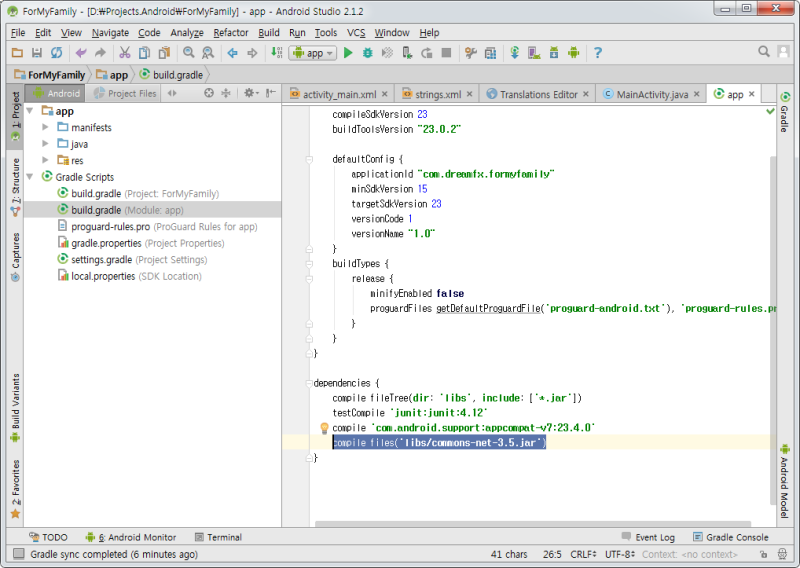Screen dimensions: 800x568
Task: Click the Stop square icon
Action: coord(446,53)
